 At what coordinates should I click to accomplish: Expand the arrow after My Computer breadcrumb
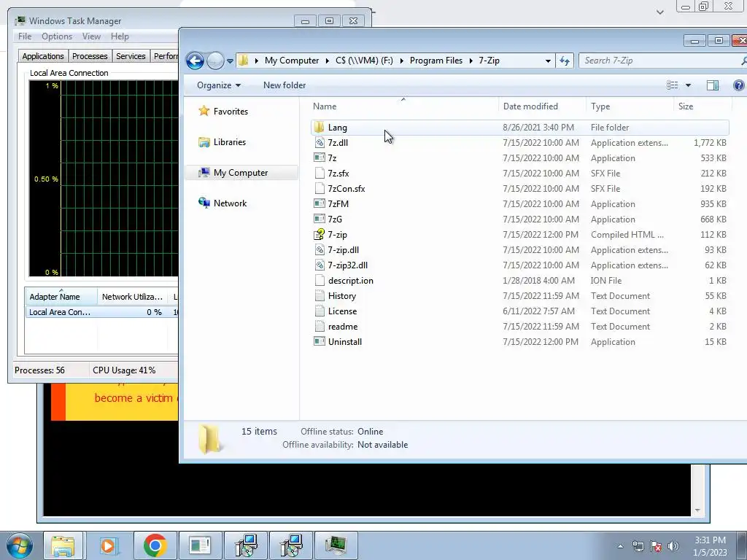[x=328, y=61]
